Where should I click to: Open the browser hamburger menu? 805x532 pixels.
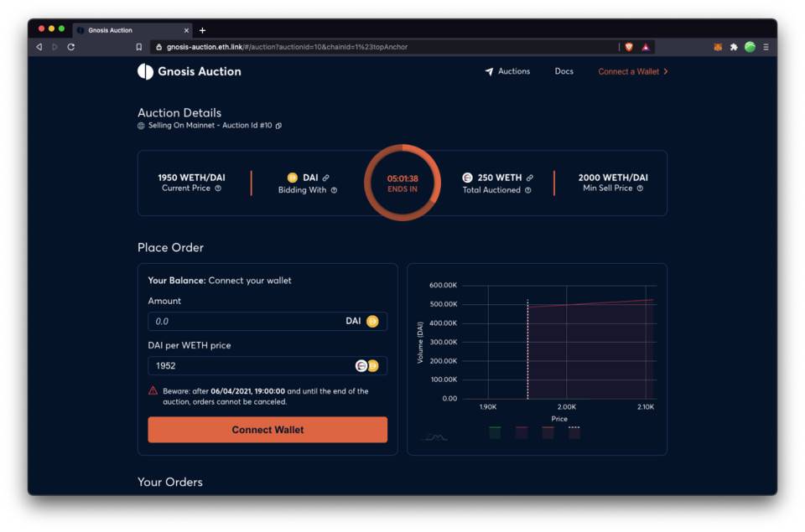766,47
